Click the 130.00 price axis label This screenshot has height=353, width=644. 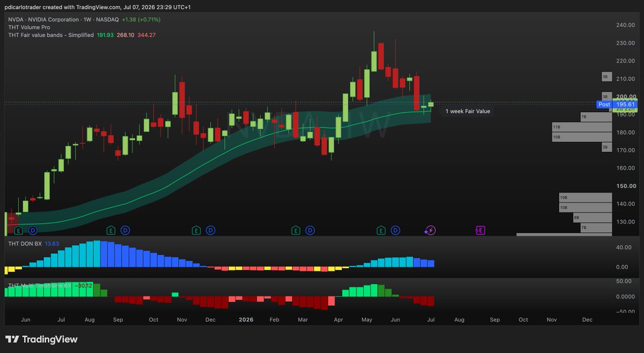625,222
